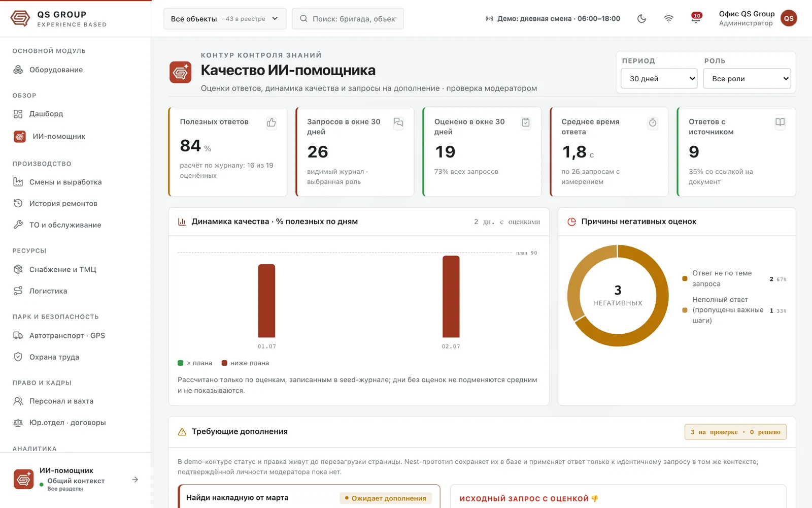Click Охрана труда shield icon
Image resolution: width=812 pixels, height=508 pixels.
18,357
